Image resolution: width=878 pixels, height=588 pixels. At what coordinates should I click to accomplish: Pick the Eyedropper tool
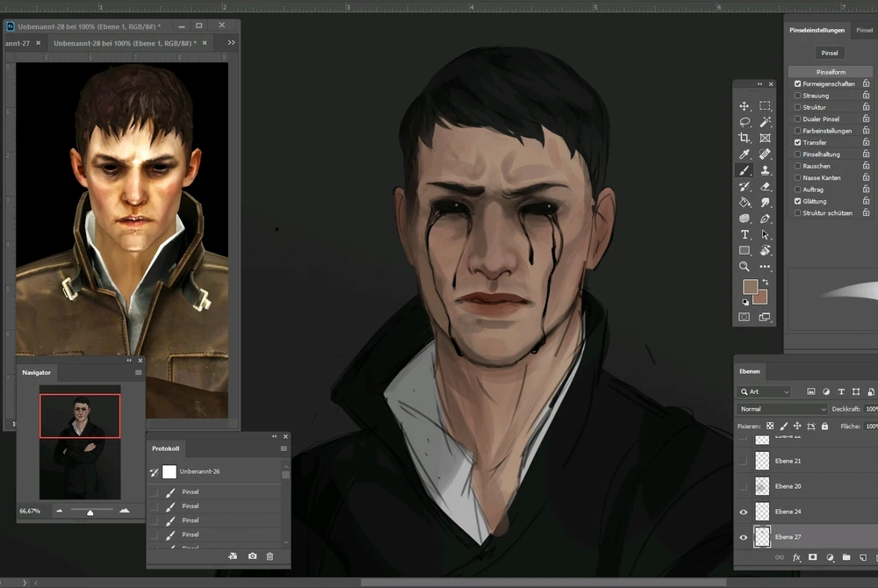click(745, 154)
